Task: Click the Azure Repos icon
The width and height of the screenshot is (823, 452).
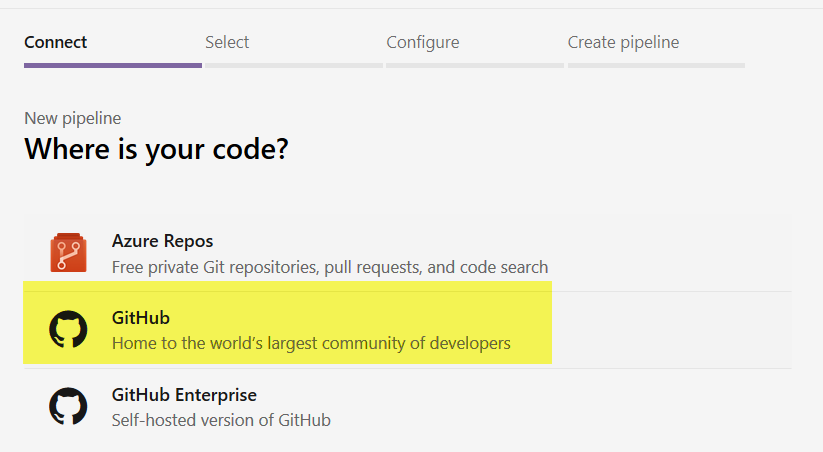Action: (68, 253)
